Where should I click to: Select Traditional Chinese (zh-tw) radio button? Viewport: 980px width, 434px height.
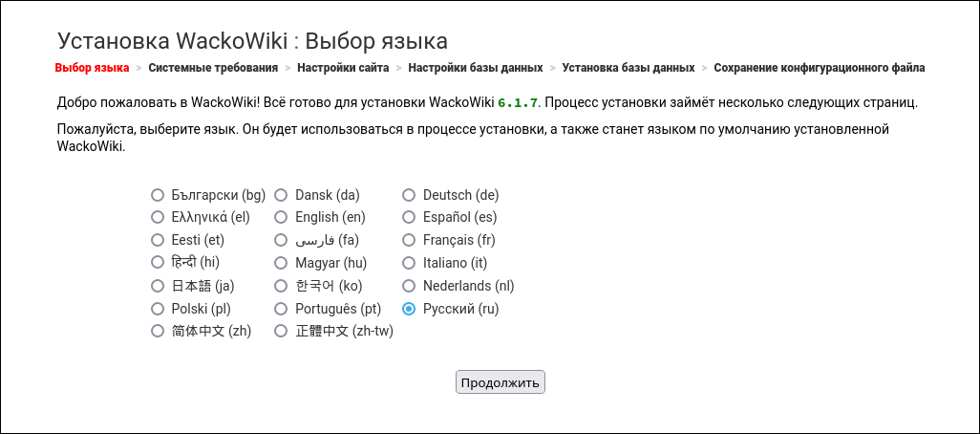click(x=282, y=332)
